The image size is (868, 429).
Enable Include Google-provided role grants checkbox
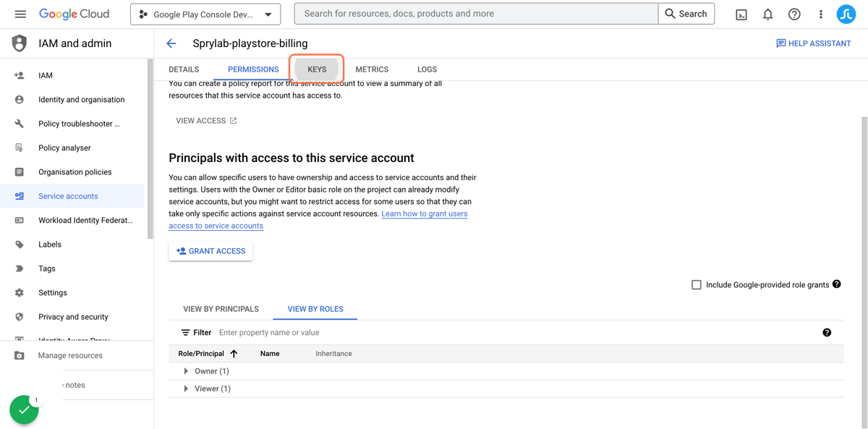(x=697, y=285)
